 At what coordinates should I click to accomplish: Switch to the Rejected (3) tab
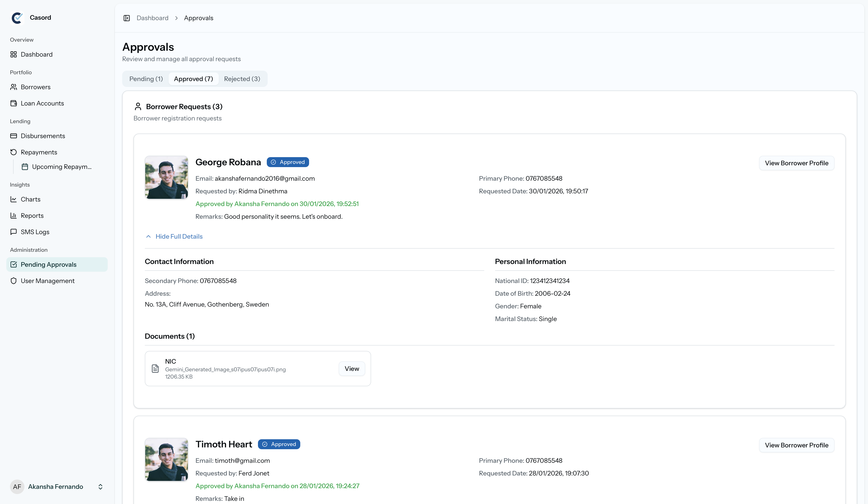click(x=242, y=79)
